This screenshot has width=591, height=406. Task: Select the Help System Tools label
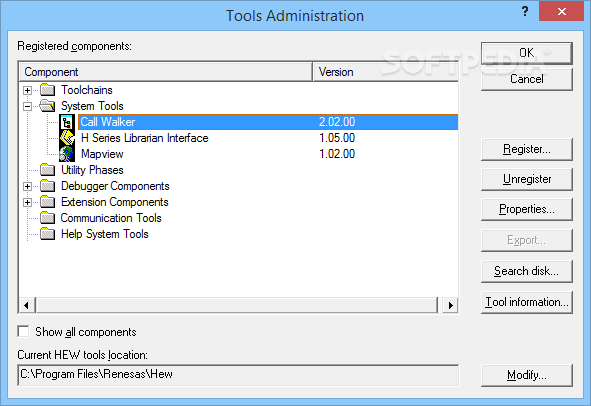(x=105, y=234)
